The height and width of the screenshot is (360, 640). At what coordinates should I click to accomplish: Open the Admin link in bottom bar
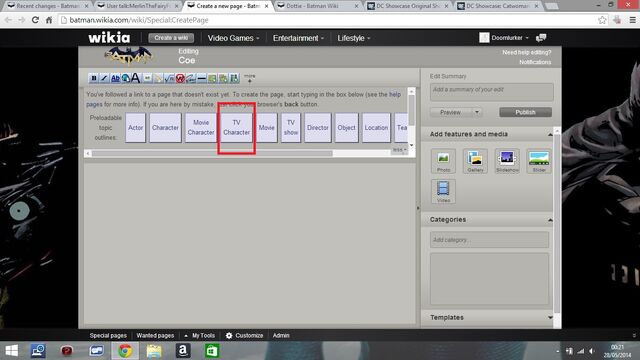pyautogui.click(x=281, y=336)
